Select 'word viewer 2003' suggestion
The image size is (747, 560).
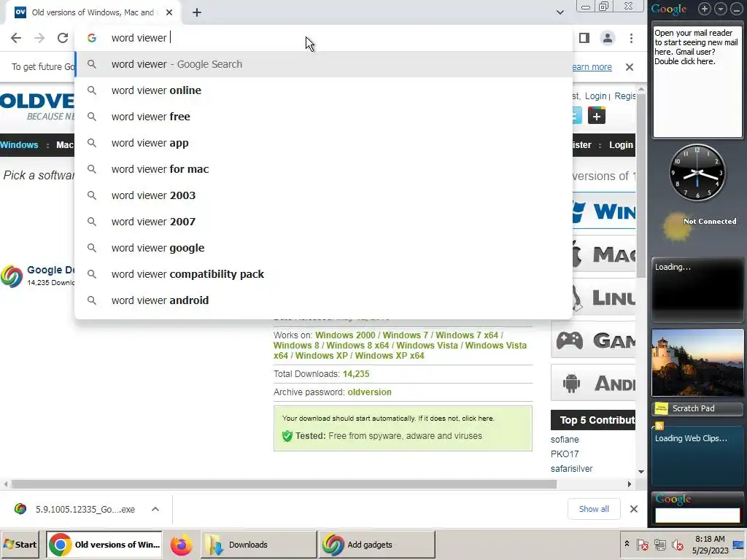(x=323, y=195)
